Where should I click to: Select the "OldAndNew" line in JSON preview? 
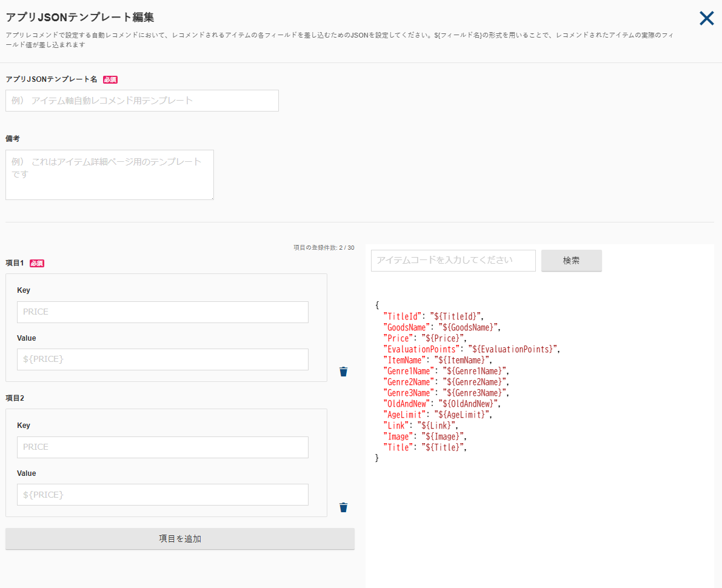441,404
